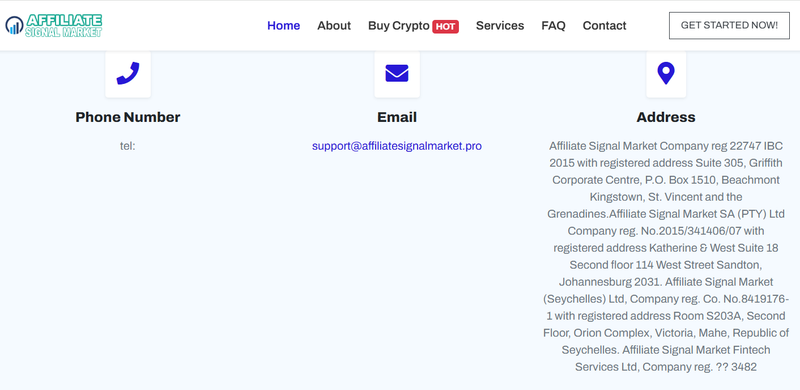Viewport: 800px width, 390px height.
Task: Click the GET STARTED NOW! button
Action: 729,26
